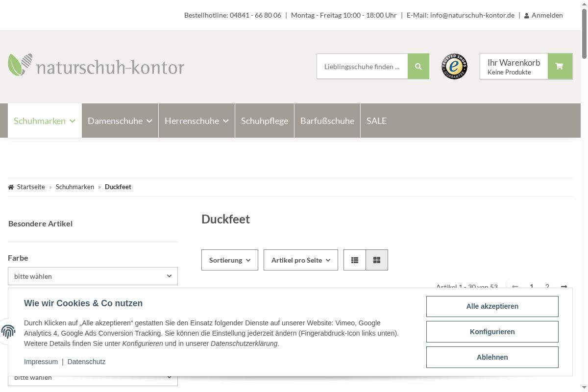Viewport: 588px width, 392px height.
Task: Open the shopping cart icon
Action: point(560,67)
